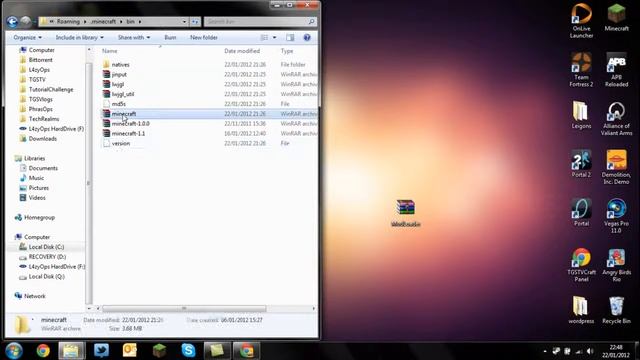Open the Share with dropdown
This screenshot has height=360, width=640.
(x=134, y=38)
